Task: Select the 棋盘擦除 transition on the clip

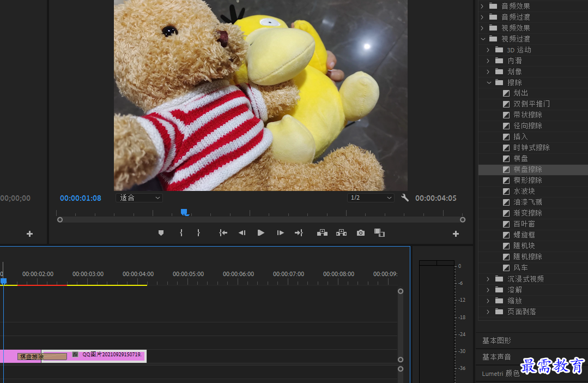Action: (42, 356)
